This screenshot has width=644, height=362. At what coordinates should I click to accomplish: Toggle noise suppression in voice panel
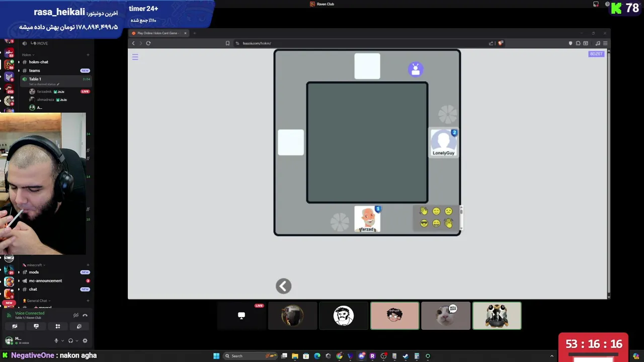76,315
